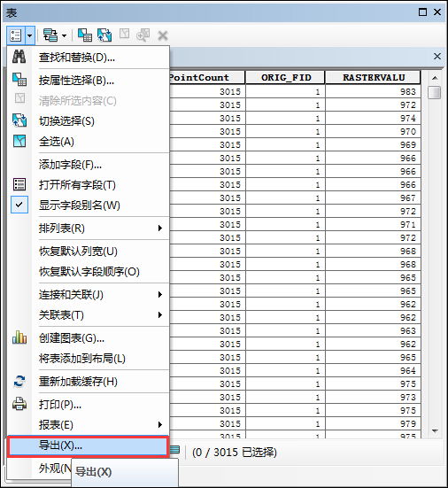Screen dimensions: 448x488
Task: Click RASTERVALU cell with value 969
Action: pos(374,144)
